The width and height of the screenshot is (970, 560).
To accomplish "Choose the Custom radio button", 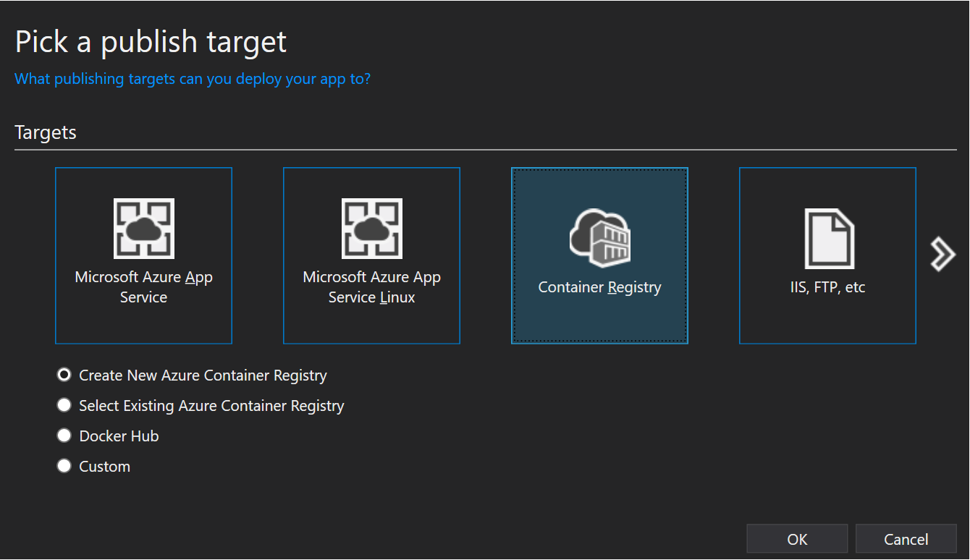I will click(x=64, y=466).
